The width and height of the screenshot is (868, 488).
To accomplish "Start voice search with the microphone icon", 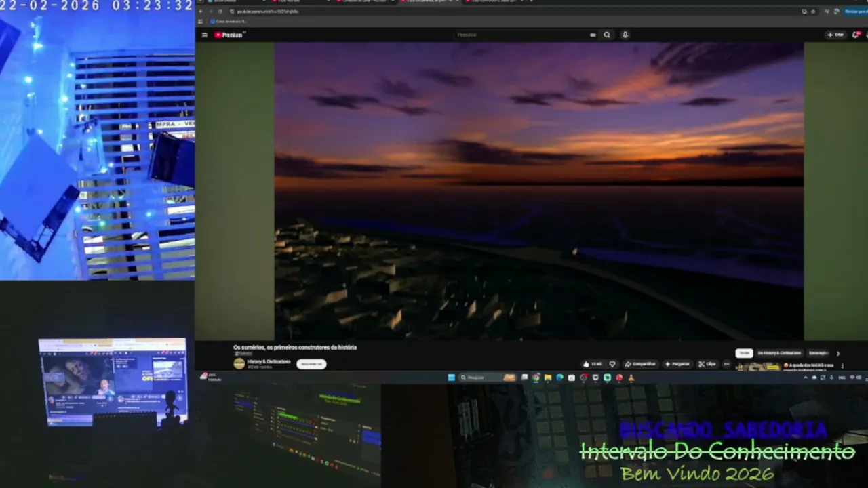I will (625, 35).
